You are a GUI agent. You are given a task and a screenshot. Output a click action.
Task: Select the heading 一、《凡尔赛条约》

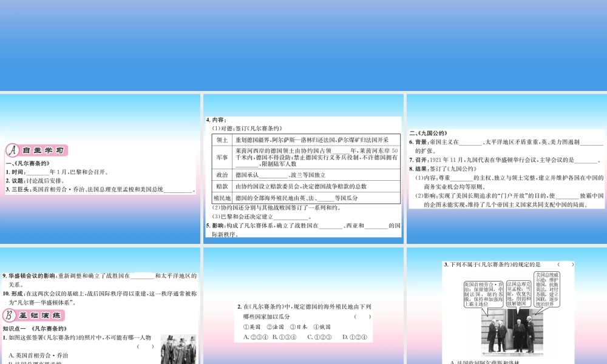(x=28, y=163)
